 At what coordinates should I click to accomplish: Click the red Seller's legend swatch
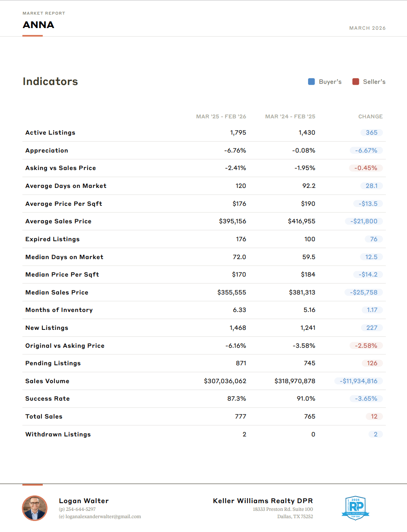[356, 82]
